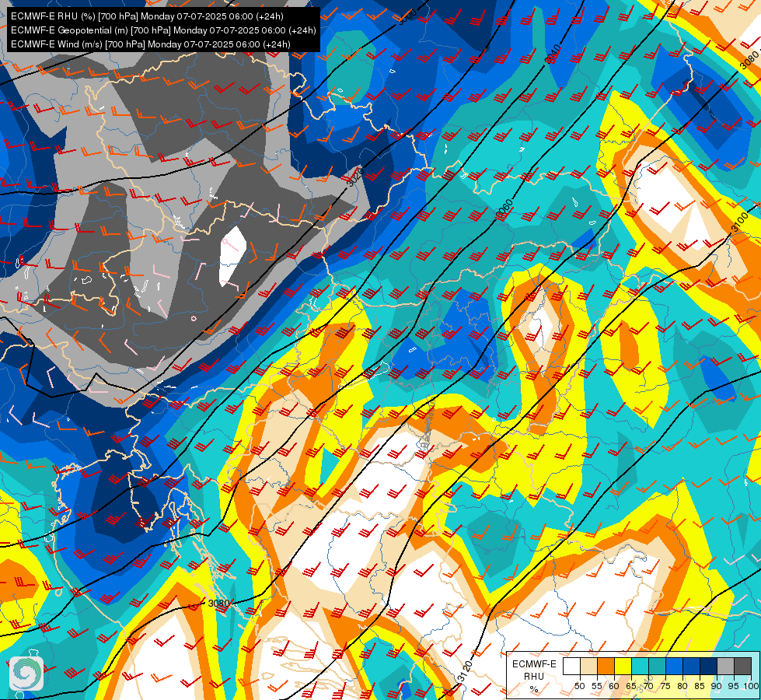
Task: Click the 3040 geopotential contour label
Action: (553, 54)
